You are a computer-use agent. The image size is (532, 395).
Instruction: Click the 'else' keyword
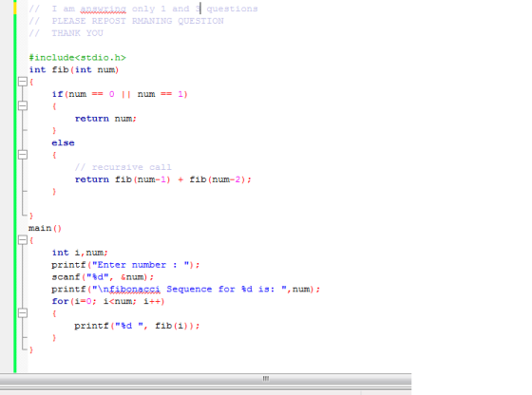coord(63,143)
